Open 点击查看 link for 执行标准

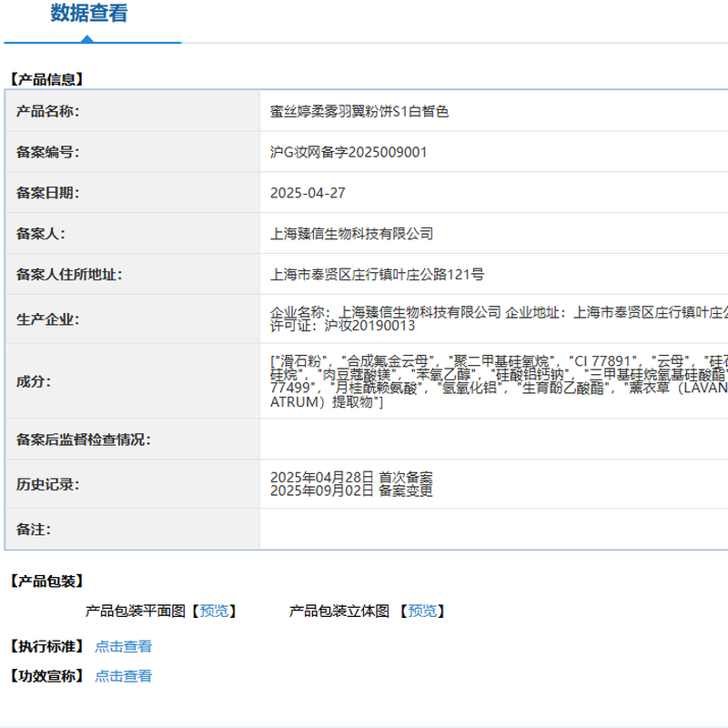124,646
